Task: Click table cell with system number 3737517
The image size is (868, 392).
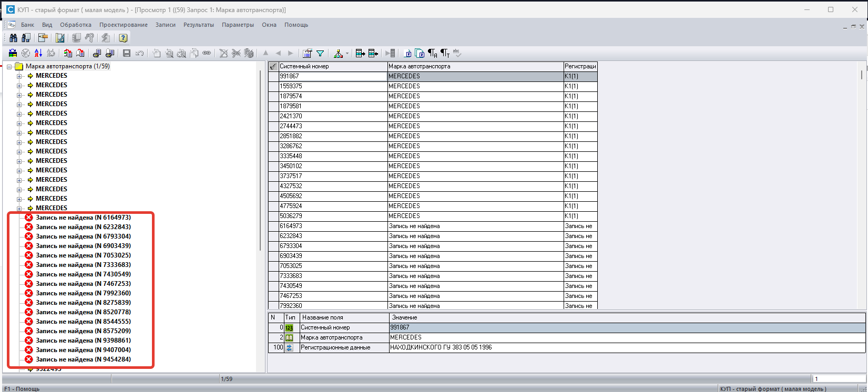Action: tap(333, 176)
